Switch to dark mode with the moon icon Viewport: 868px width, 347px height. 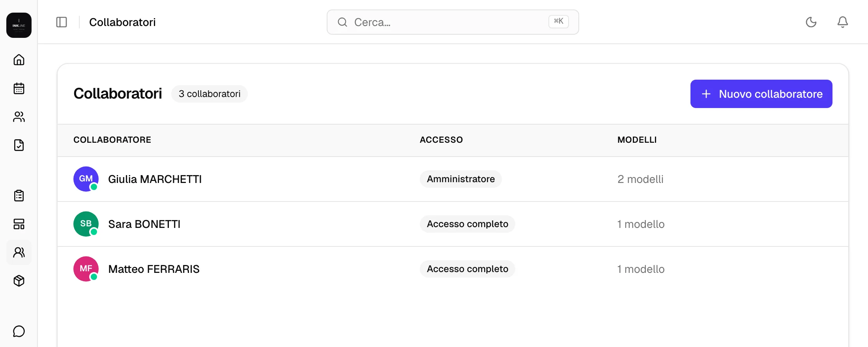[811, 22]
